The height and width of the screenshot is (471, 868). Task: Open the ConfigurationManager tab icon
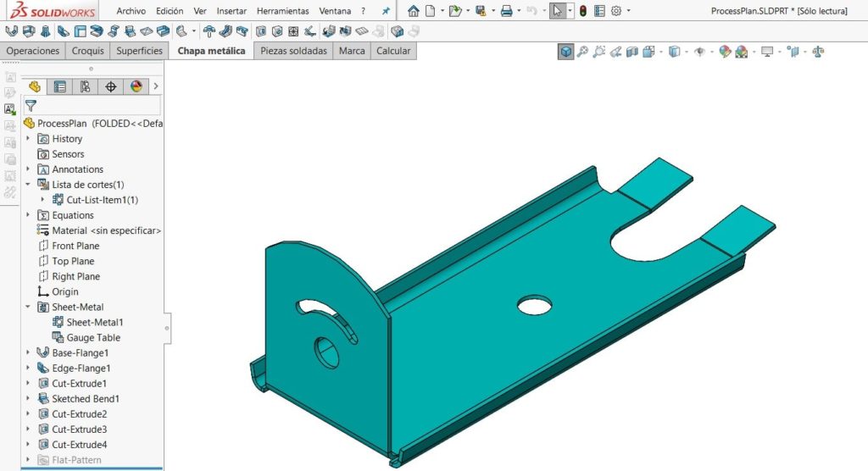tap(85, 86)
